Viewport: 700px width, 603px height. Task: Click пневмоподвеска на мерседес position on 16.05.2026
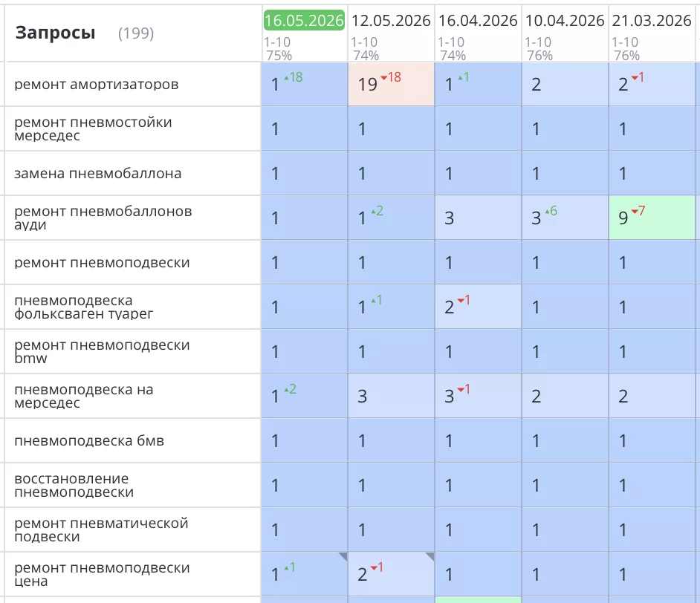[305, 397]
